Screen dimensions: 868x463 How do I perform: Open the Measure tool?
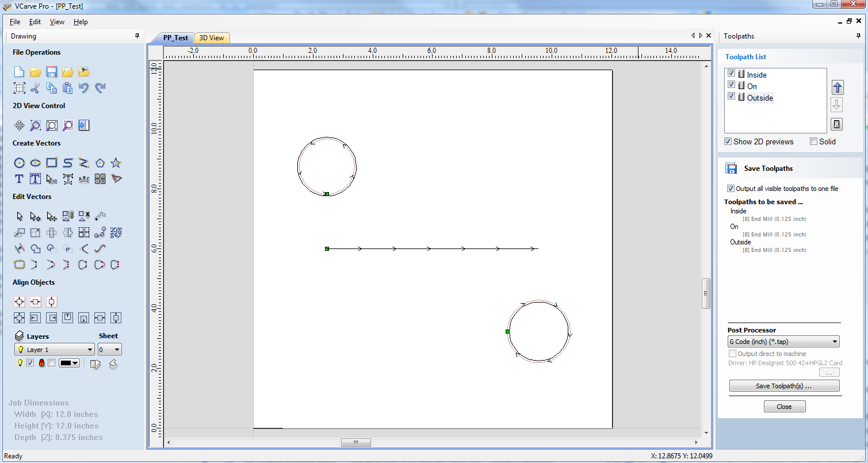point(100,216)
